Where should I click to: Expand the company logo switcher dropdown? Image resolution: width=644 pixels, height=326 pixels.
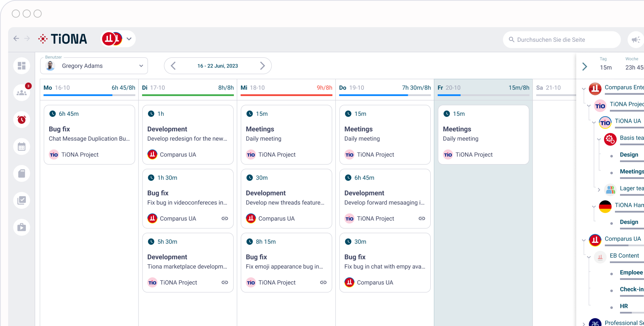[129, 39]
